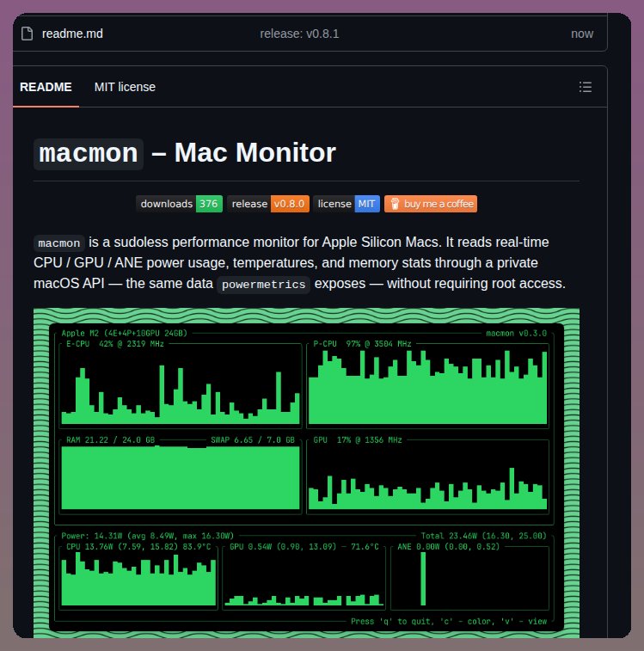This screenshot has height=651, width=644.
Task: Click the coffee cup icon in badge
Action: [x=395, y=204]
